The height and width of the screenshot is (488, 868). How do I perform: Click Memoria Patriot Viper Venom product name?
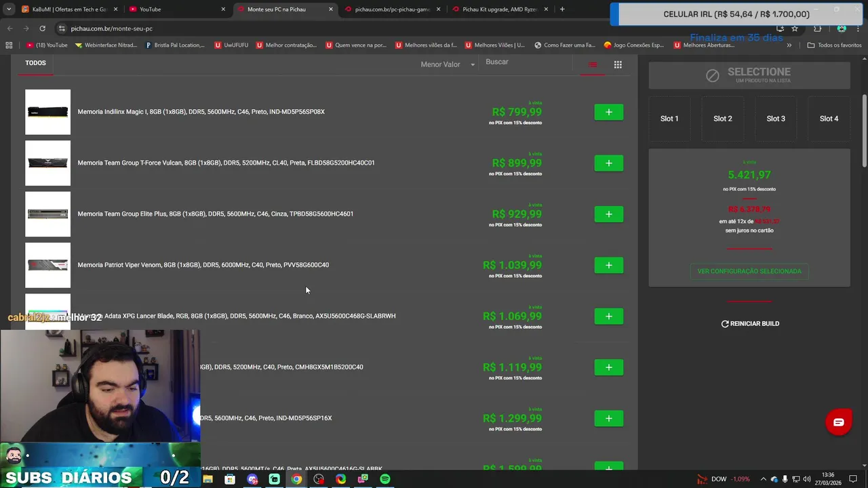coord(203,265)
